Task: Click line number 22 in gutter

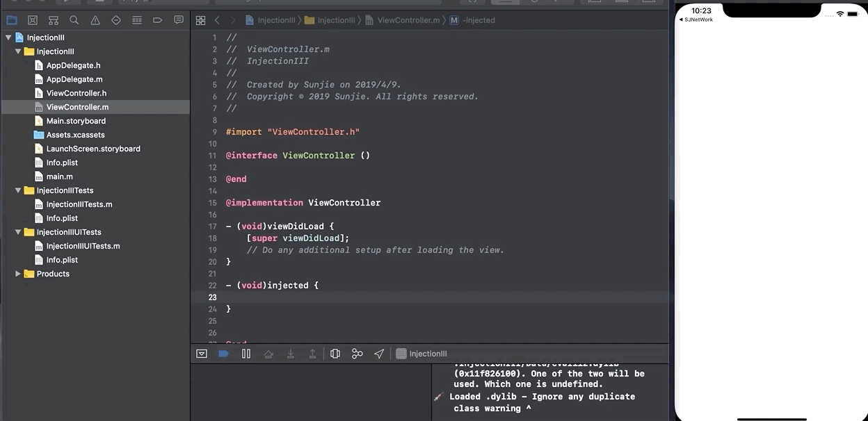Action: coord(213,286)
